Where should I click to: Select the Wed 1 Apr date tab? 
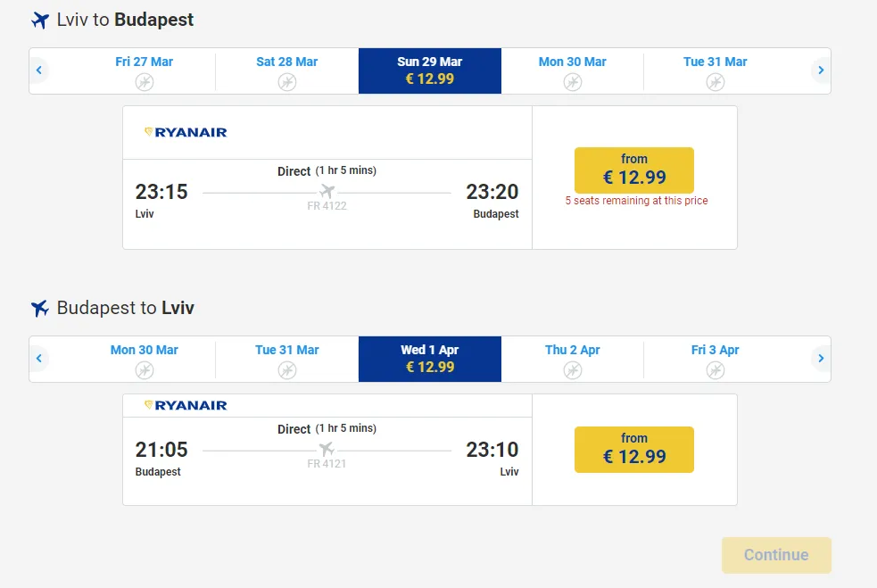(x=430, y=359)
